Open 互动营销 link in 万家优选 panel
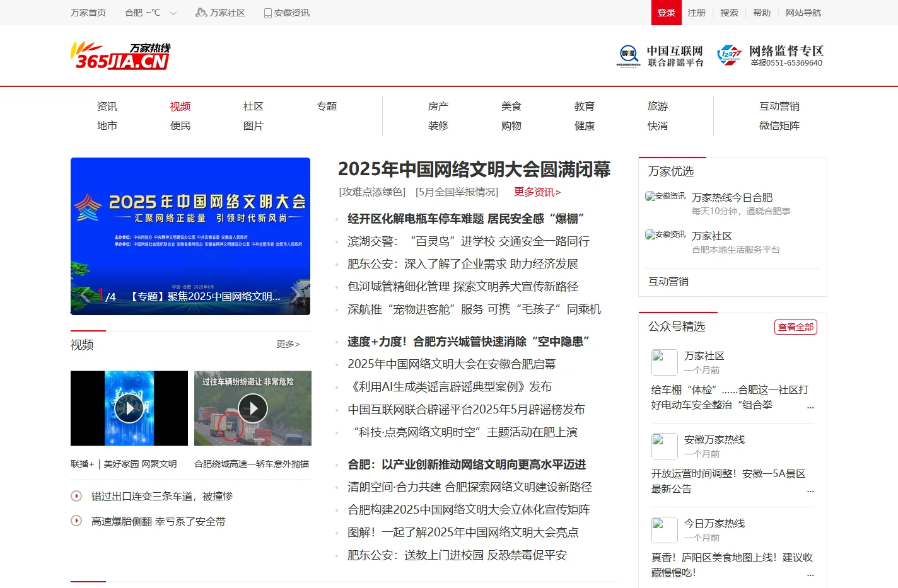This screenshot has width=898, height=588. click(x=668, y=282)
